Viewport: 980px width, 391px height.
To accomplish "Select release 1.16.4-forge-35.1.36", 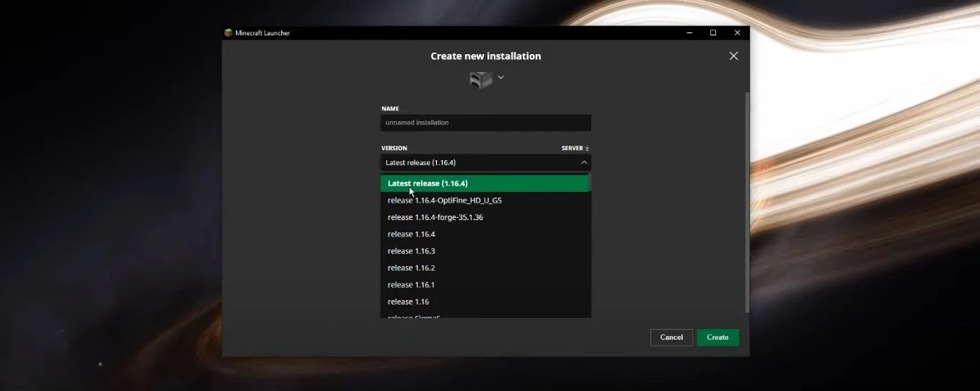I will coord(485,217).
